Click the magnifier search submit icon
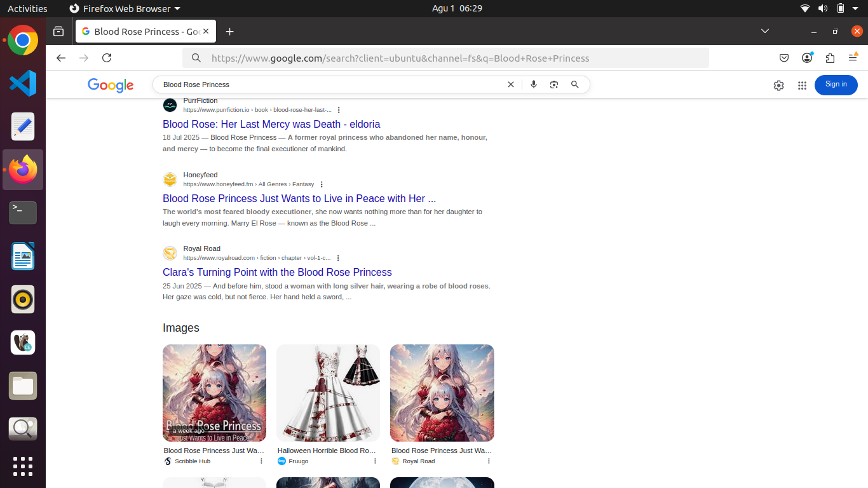868x488 pixels. pos(575,85)
